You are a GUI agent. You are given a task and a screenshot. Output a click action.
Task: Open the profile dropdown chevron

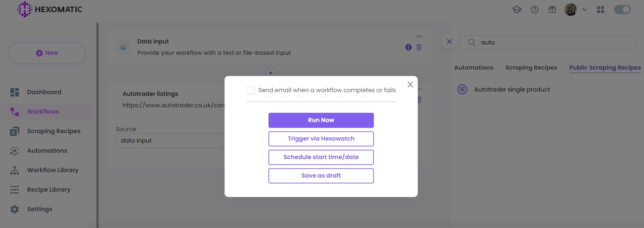pos(584,9)
